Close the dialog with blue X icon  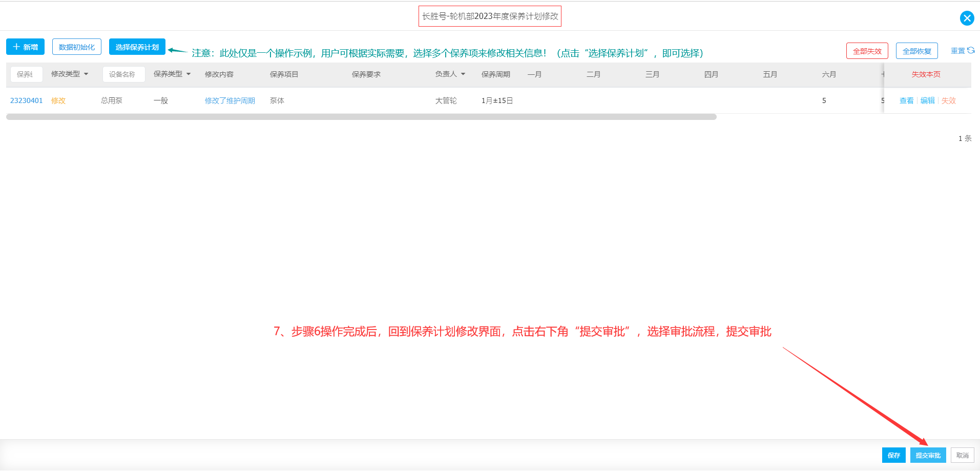click(967, 18)
